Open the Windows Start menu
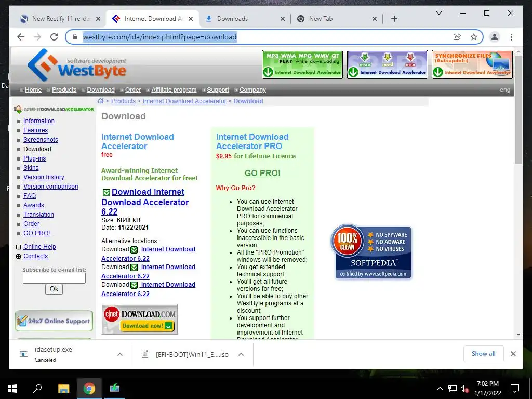Viewport: 532px width, 399px height. click(12, 389)
